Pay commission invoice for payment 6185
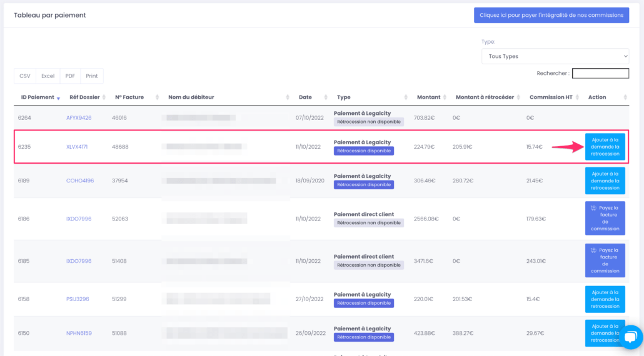 (605, 260)
